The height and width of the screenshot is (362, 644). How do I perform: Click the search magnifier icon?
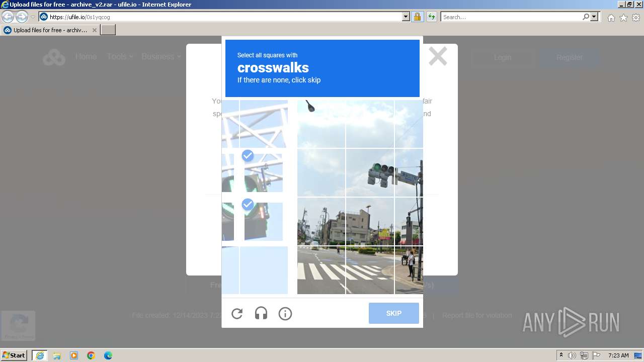pyautogui.click(x=586, y=17)
